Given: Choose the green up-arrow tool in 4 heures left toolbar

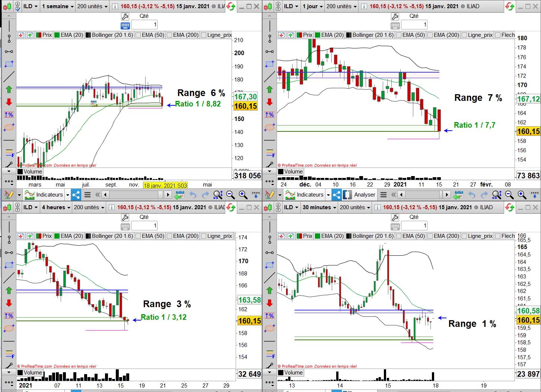Looking at the screenshot, I should pos(9,290).
